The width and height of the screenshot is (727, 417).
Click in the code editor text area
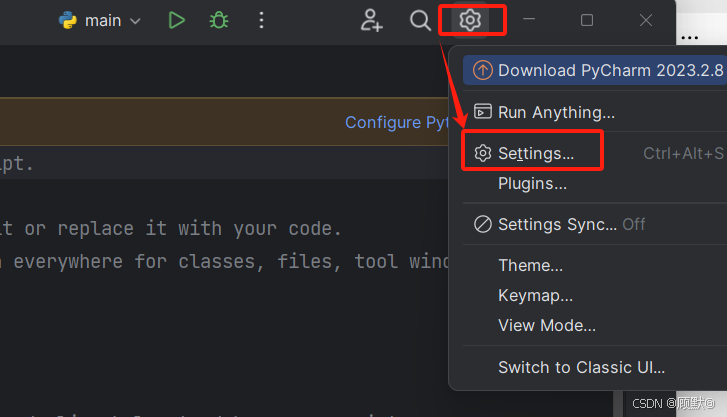[x=200, y=320]
